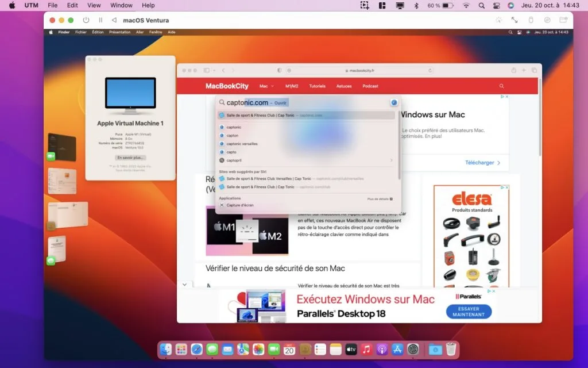This screenshot has width=588, height=368.
Task: Click the capture mouse cursor icon in UTM
Action: [499, 20]
